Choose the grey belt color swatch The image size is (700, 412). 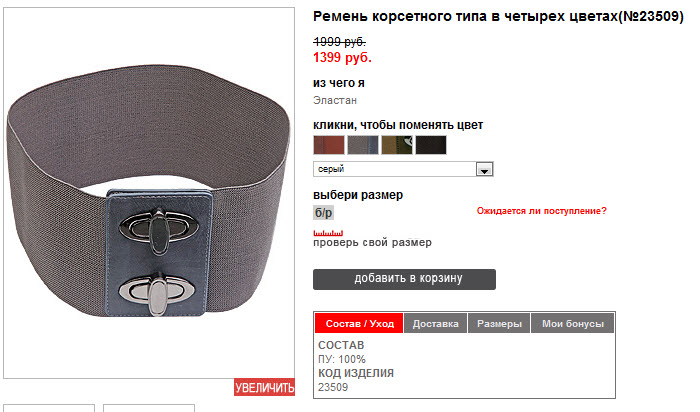pyautogui.click(x=363, y=145)
